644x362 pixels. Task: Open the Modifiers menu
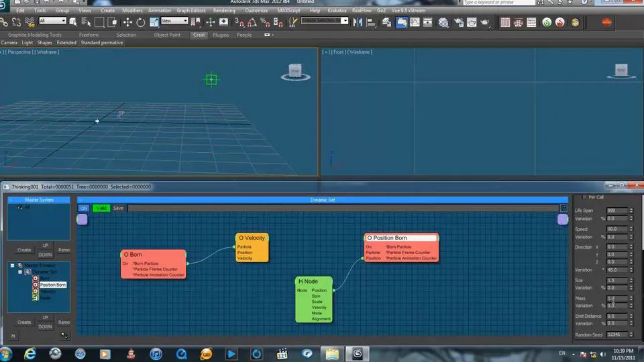point(132,11)
